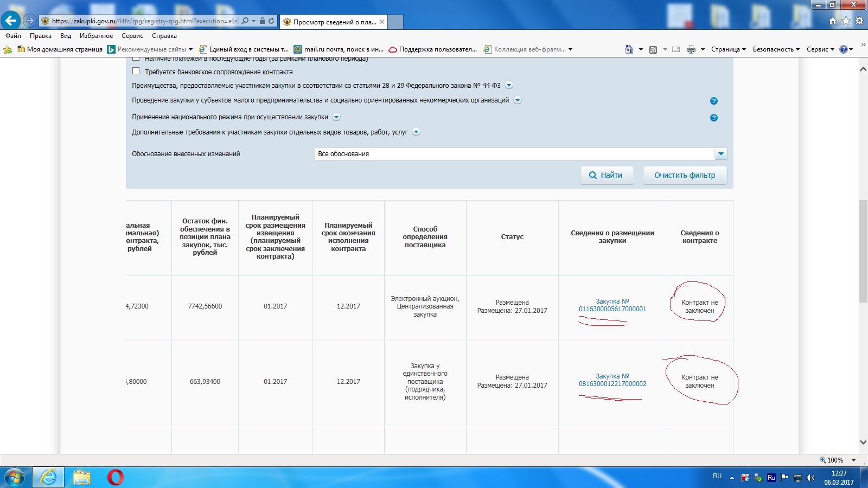Expand additional requirements for participants section
This screenshot has height=488, width=868.
pyautogui.click(x=416, y=132)
